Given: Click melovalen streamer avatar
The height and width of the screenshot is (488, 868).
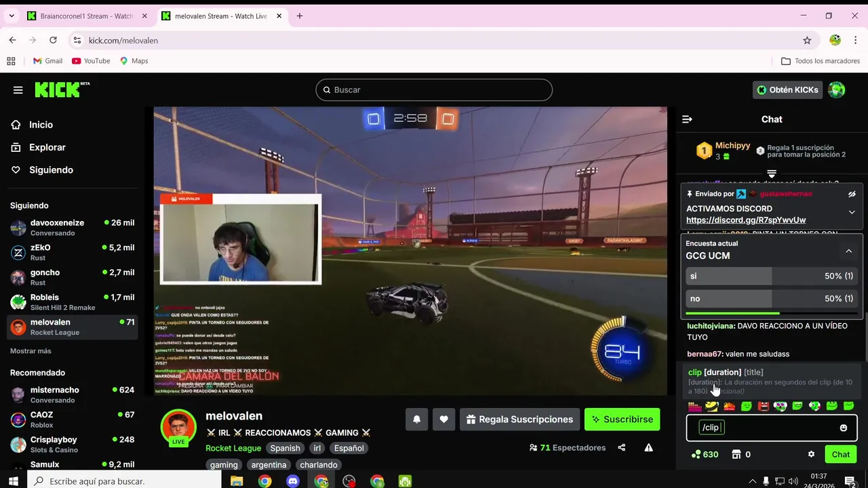Looking at the screenshot, I should [x=178, y=427].
